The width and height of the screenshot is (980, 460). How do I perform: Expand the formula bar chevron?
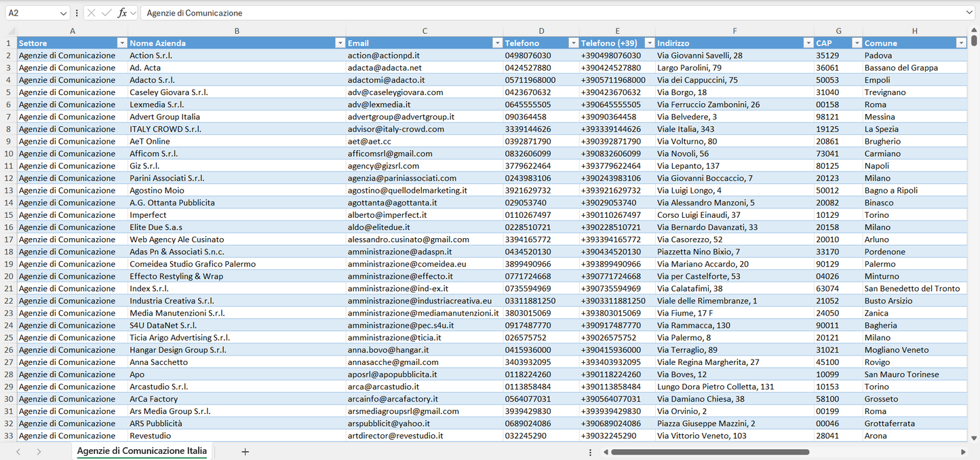point(969,13)
